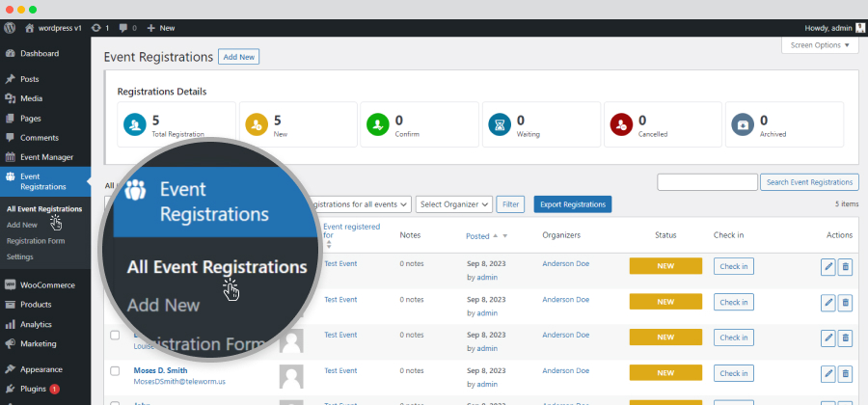Click the WordPress logo in admin bar
Screen dimensions: 868x405
tap(10, 28)
